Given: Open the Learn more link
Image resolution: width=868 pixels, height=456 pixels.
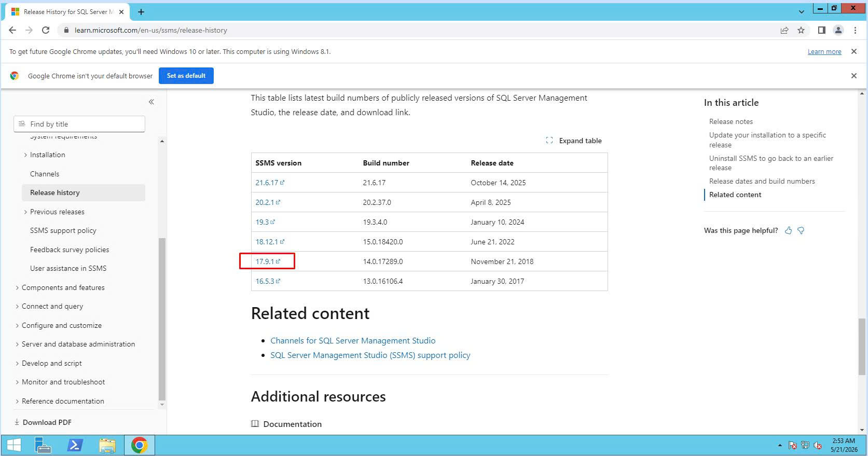Looking at the screenshot, I should pos(824,51).
